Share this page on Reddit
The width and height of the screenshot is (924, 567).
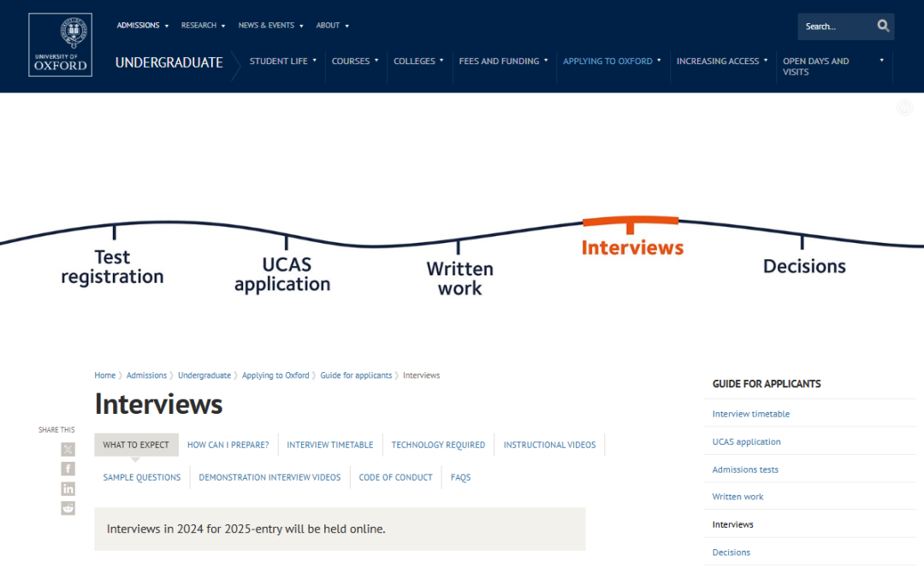tap(68, 508)
